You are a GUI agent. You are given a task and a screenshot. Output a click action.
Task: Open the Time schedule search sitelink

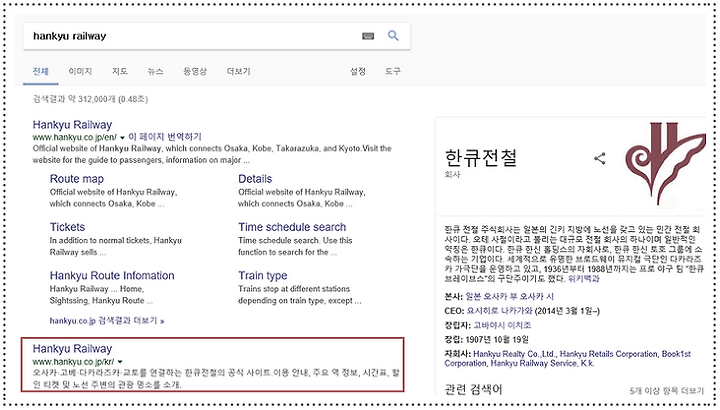coord(292,227)
